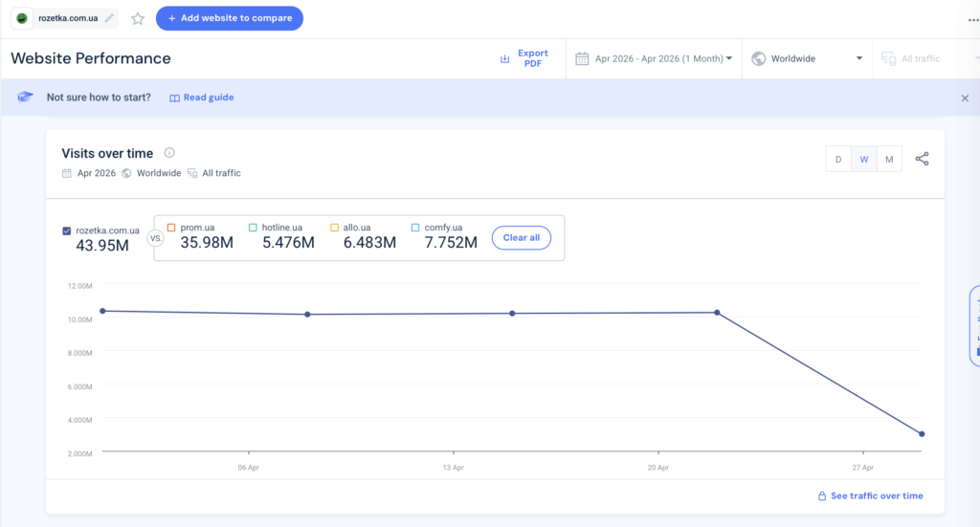Click the Visits over time title
980x527 pixels.
point(107,154)
